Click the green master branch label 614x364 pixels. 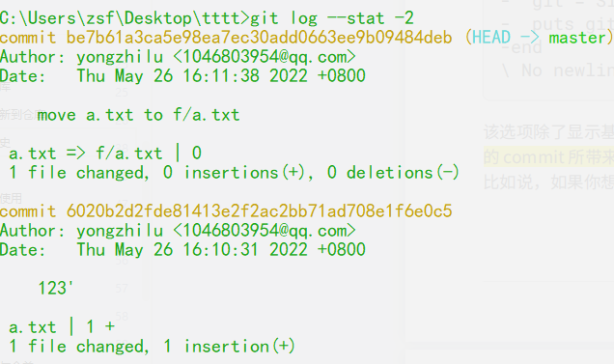(577, 38)
